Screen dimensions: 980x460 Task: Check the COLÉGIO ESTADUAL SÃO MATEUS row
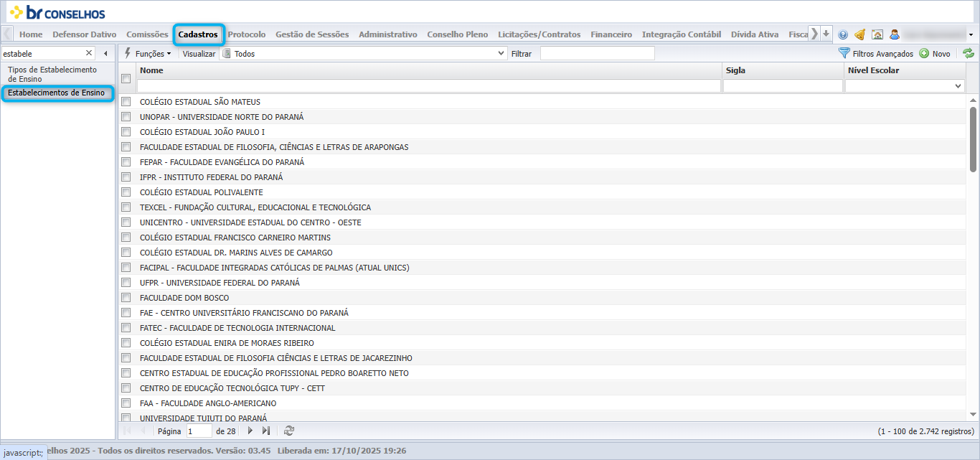click(x=126, y=102)
